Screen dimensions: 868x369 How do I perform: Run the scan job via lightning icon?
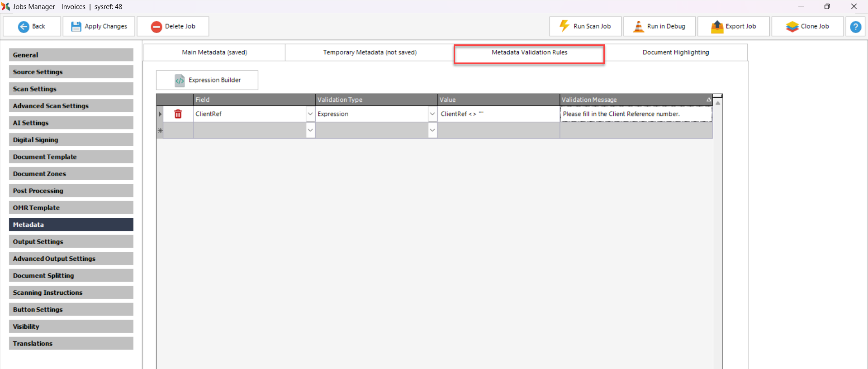click(x=564, y=26)
